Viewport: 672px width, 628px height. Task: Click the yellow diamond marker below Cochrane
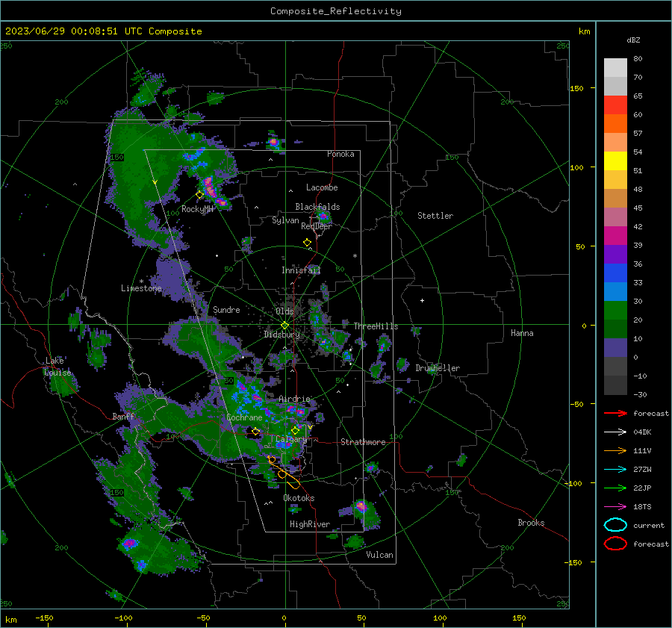coord(255,432)
